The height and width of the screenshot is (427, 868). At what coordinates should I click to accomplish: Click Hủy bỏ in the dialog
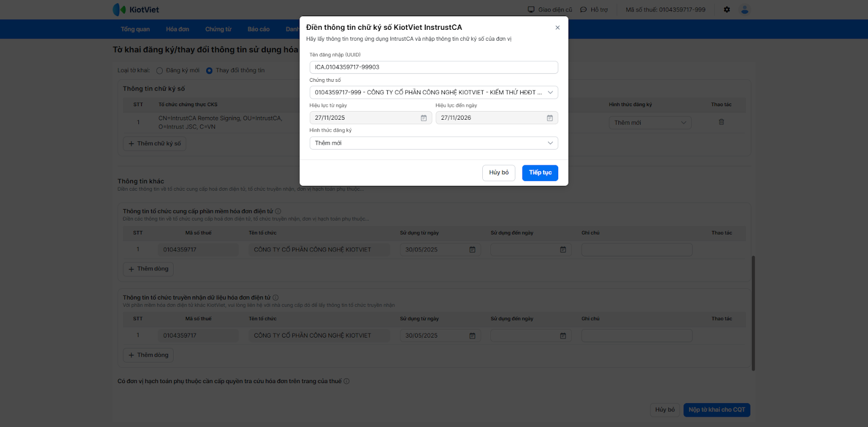pos(499,173)
